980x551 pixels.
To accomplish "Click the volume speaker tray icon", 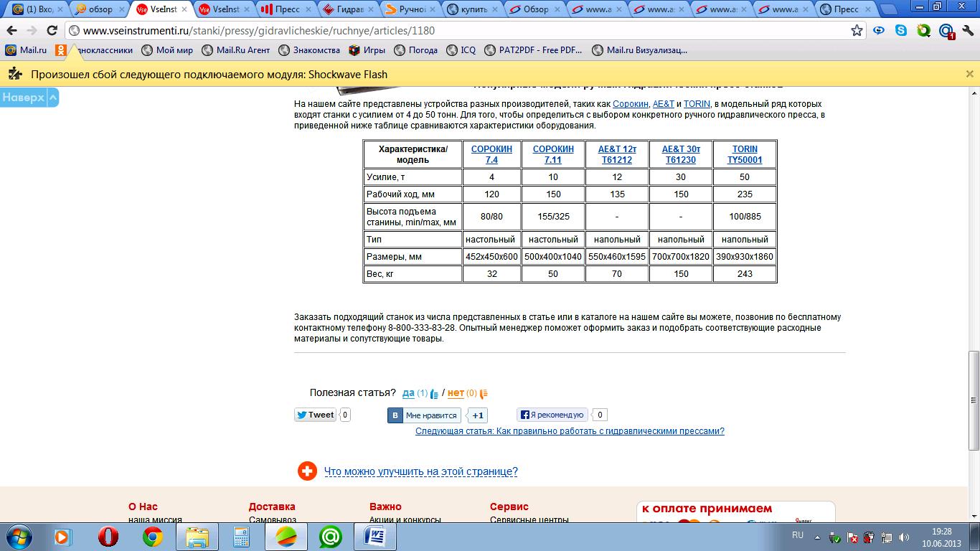I will (x=904, y=537).
